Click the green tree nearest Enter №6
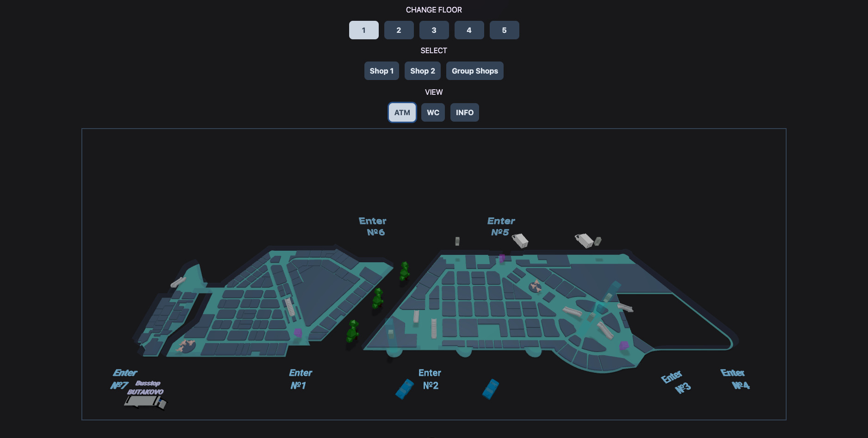Image resolution: width=868 pixels, height=438 pixels. click(x=405, y=271)
